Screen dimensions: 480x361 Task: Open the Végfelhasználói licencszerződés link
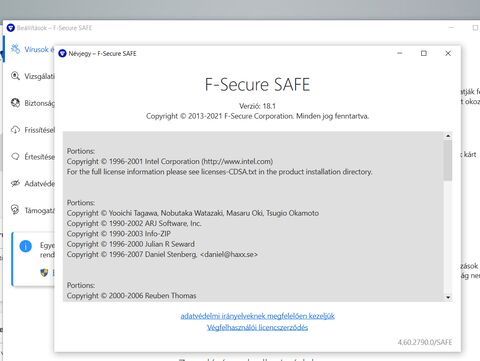point(257,327)
